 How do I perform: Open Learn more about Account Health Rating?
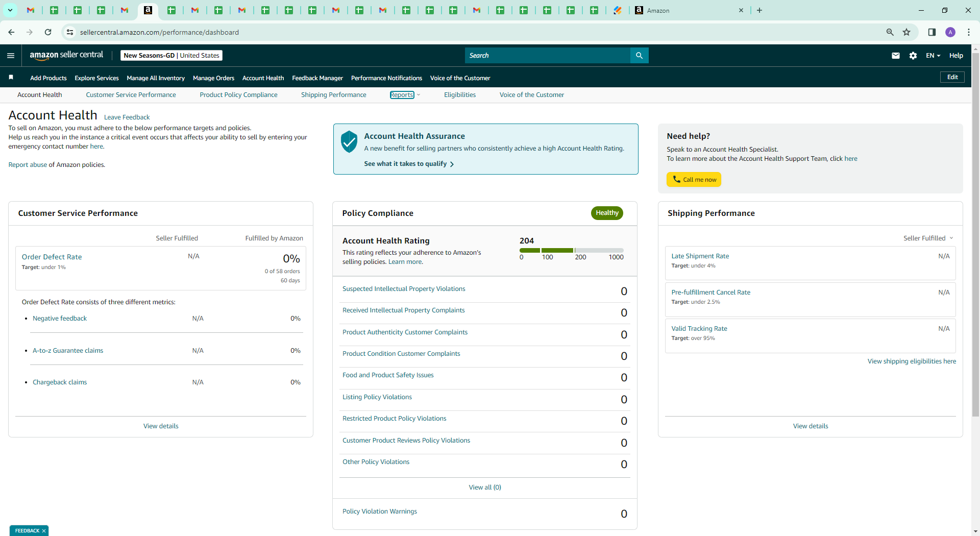click(x=405, y=262)
